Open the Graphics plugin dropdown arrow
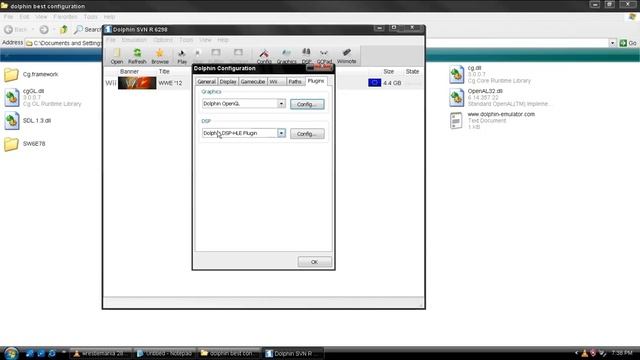 281,104
